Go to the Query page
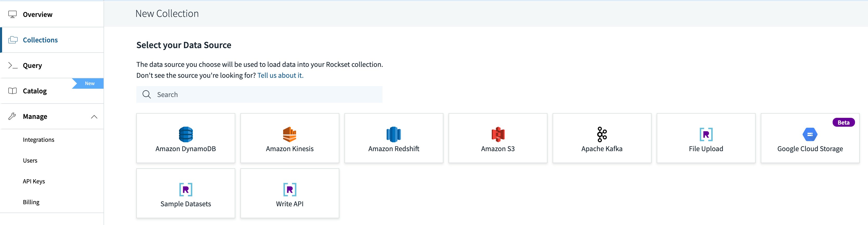 pyautogui.click(x=52, y=65)
